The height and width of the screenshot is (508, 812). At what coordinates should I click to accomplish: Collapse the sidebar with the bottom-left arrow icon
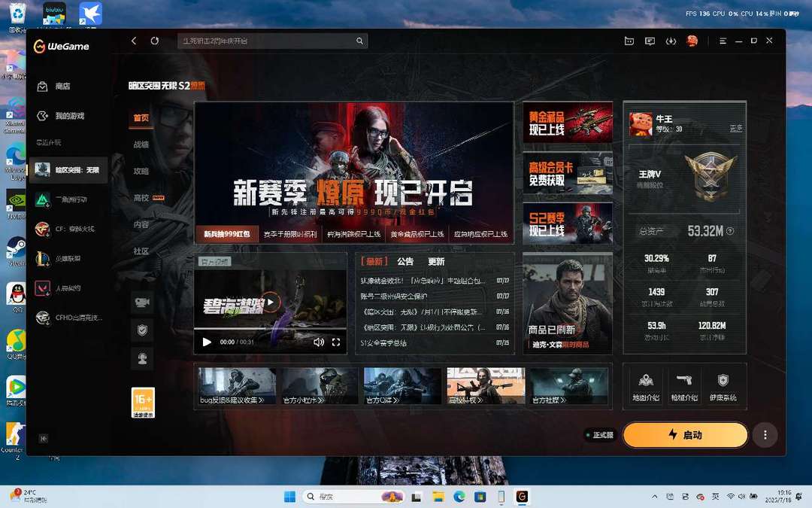pyautogui.click(x=44, y=439)
